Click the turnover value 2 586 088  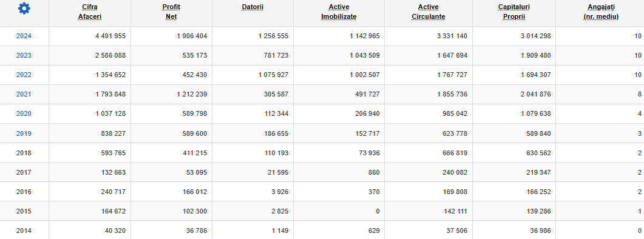pyautogui.click(x=110, y=55)
